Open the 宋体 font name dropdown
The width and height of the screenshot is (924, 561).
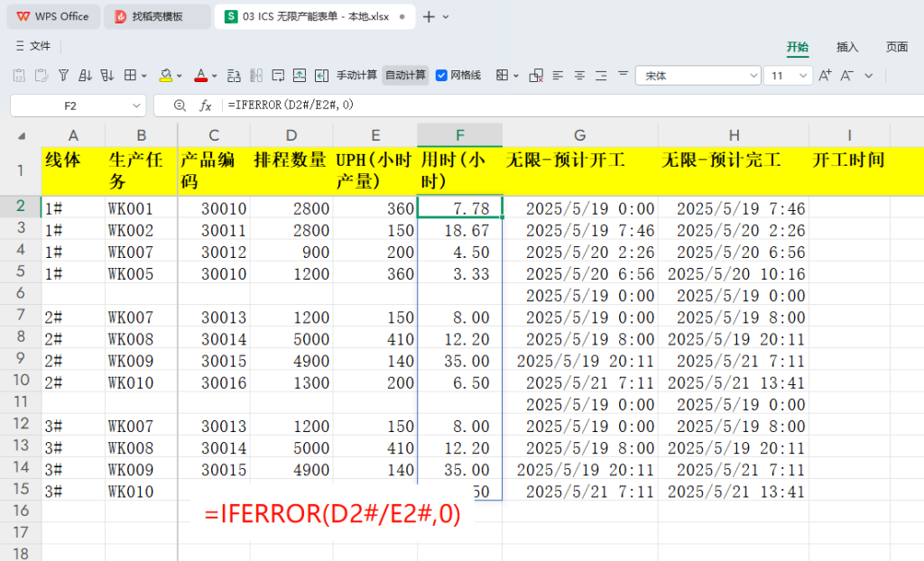[753, 76]
